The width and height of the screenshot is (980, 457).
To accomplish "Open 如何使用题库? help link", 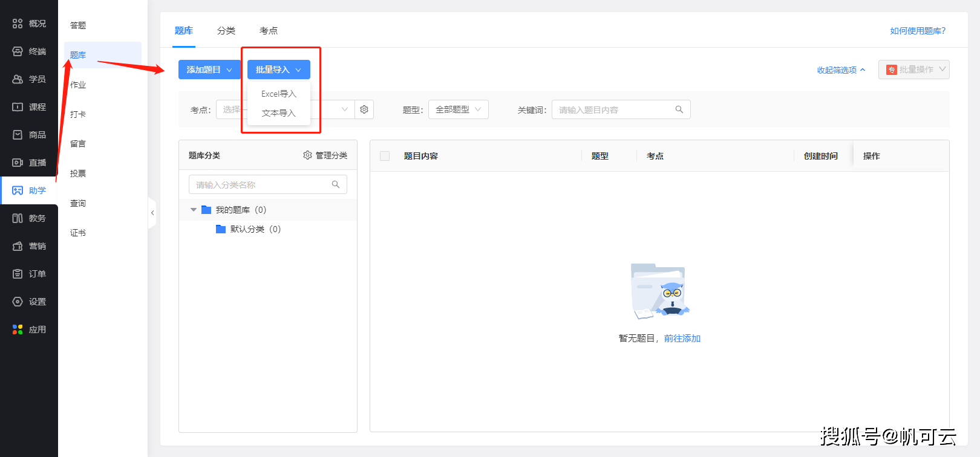I will point(918,31).
